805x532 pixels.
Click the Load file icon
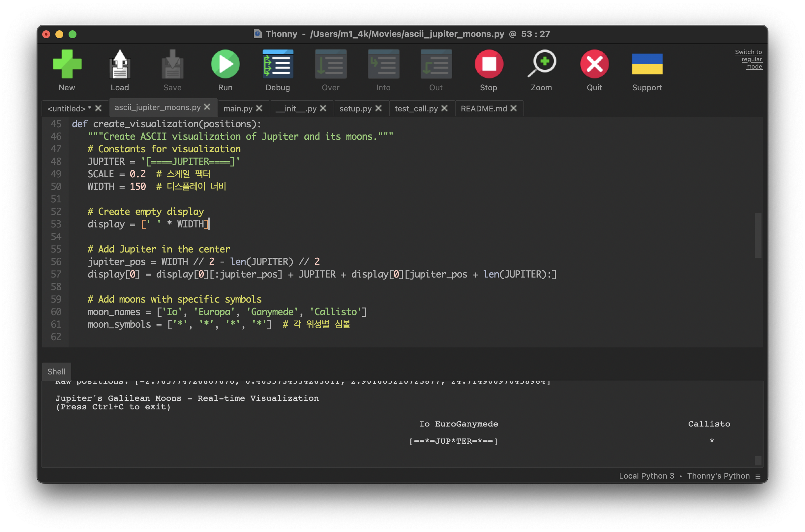[x=120, y=65]
